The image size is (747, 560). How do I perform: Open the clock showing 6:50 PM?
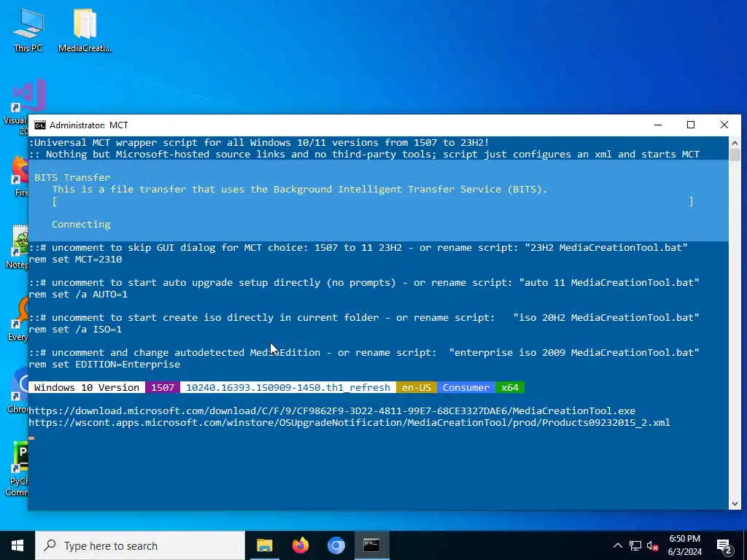tap(684, 545)
